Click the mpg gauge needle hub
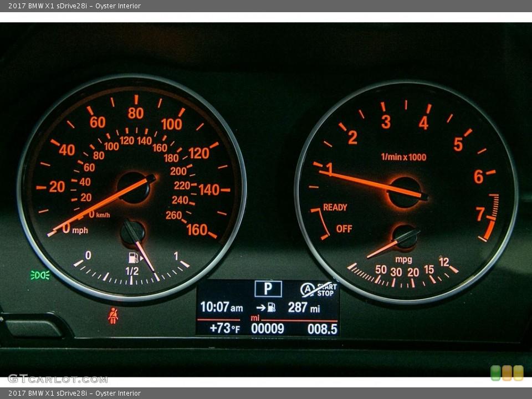The height and width of the screenshot is (399, 532). [405, 237]
